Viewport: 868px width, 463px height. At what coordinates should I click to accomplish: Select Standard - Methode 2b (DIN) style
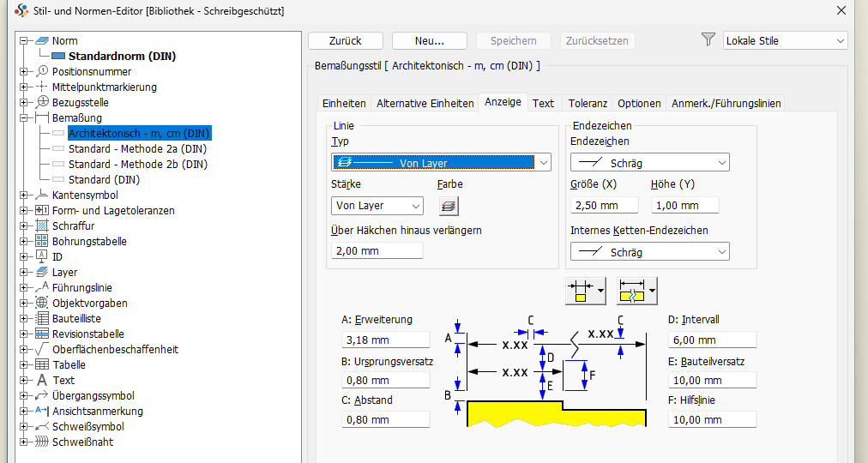(x=138, y=165)
